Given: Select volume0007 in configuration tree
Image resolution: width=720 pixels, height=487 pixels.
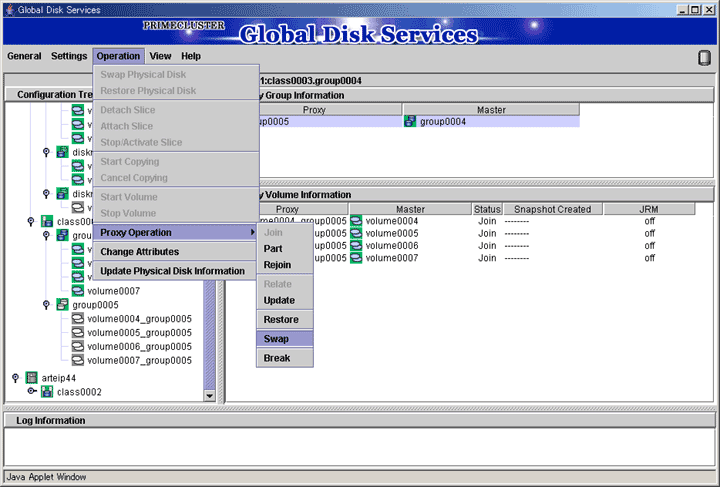Looking at the screenshot, I should 113,291.
